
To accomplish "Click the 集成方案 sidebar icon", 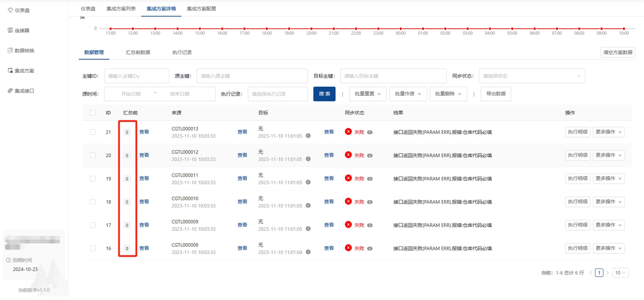I will pos(10,71).
